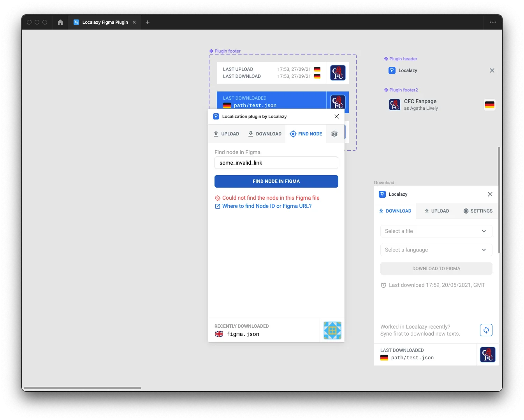The height and width of the screenshot is (420, 524).
Task: Switch to UPLOAD tab in Localization plugin
Action: click(226, 134)
